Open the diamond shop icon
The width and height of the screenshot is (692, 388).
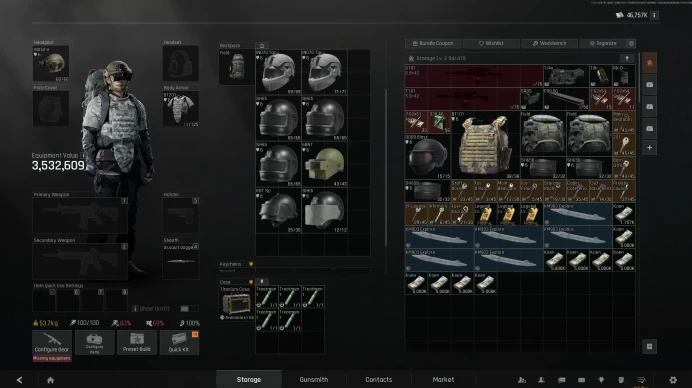click(601, 380)
